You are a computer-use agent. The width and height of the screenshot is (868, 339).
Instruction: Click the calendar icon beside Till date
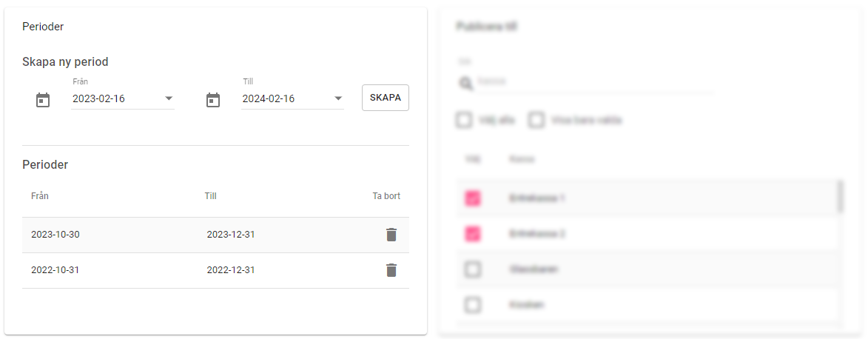(x=213, y=100)
